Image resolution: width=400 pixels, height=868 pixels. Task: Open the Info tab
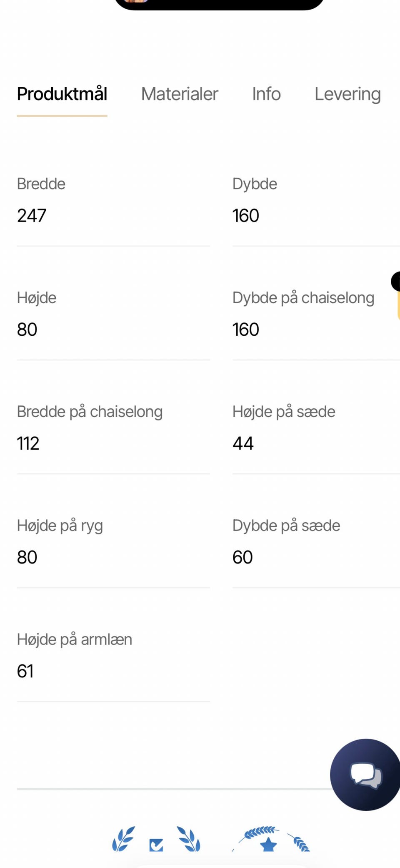coord(266,94)
